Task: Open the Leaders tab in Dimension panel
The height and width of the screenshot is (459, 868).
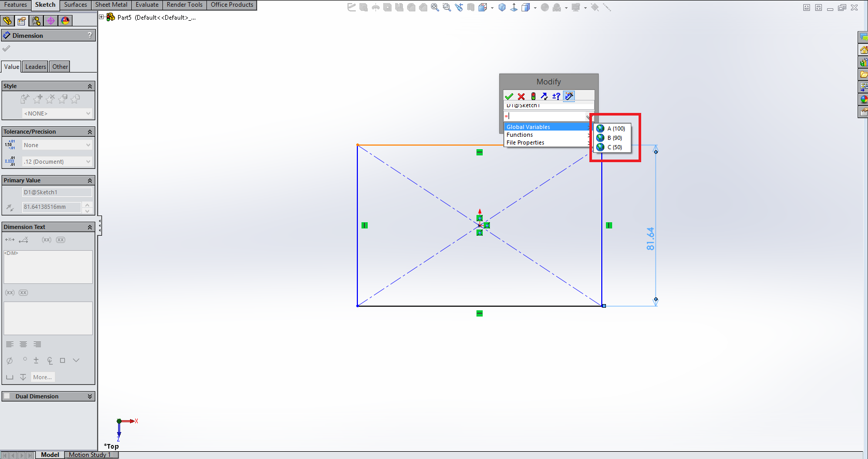Action: [36, 67]
